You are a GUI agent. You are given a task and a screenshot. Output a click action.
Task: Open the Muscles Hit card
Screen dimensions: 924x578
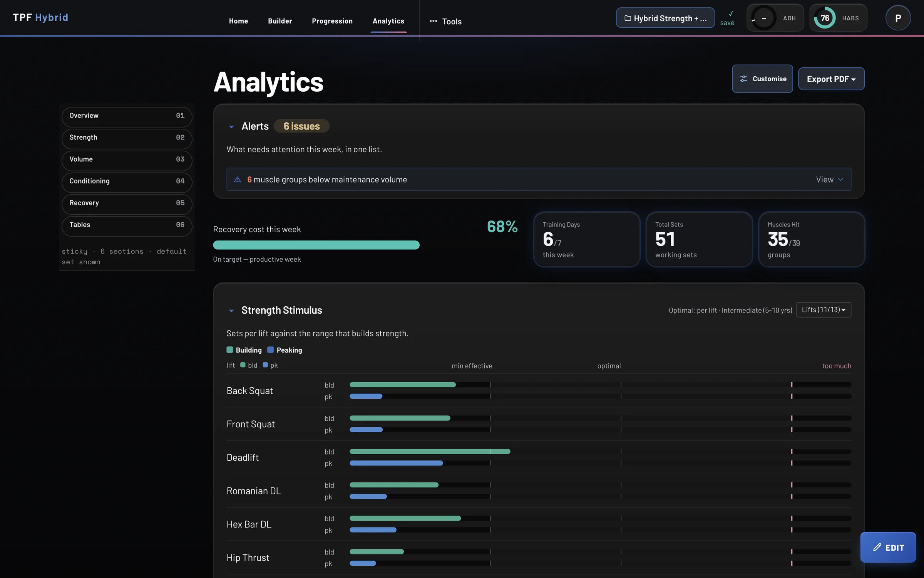(811, 239)
